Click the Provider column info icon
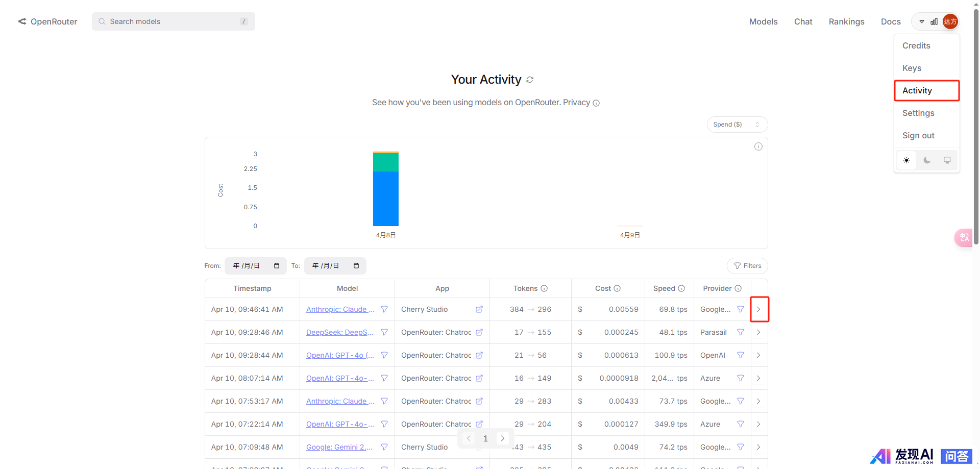The image size is (980, 469). point(738,288)
